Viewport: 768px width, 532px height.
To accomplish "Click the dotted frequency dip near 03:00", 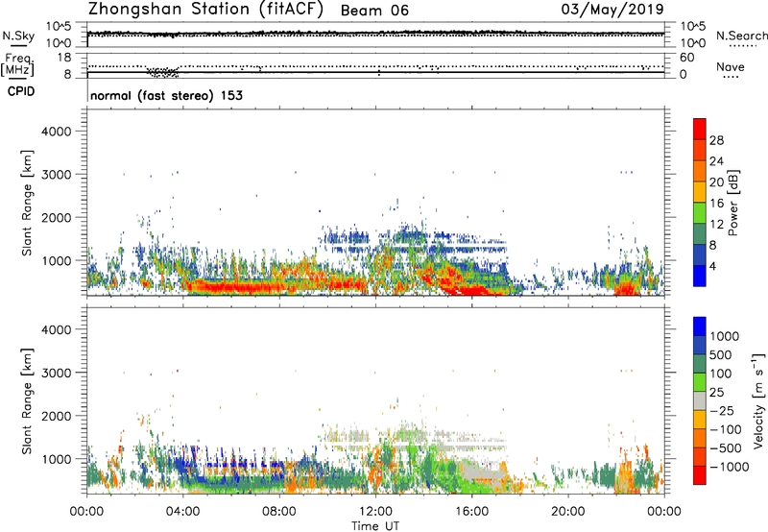I will (162, 72).
